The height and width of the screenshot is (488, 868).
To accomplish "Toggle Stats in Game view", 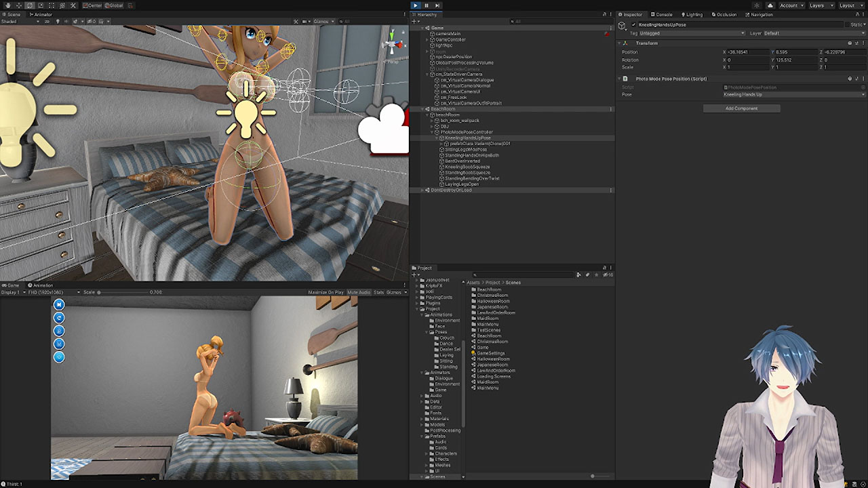I will [x=378, y=292].
